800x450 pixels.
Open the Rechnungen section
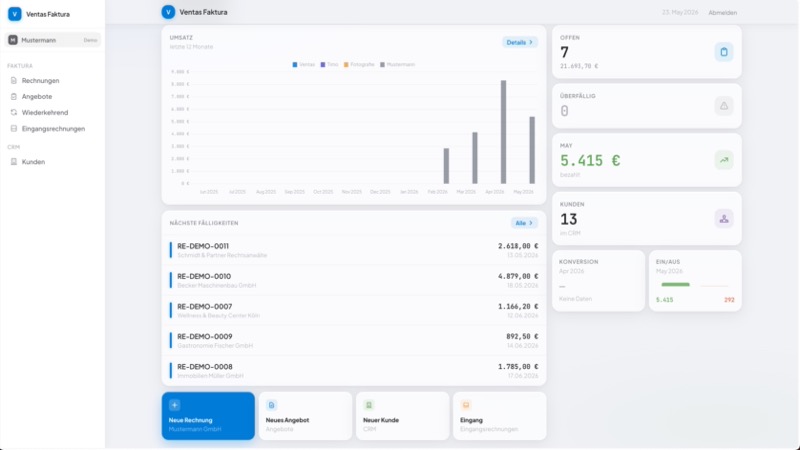(53, 81)
